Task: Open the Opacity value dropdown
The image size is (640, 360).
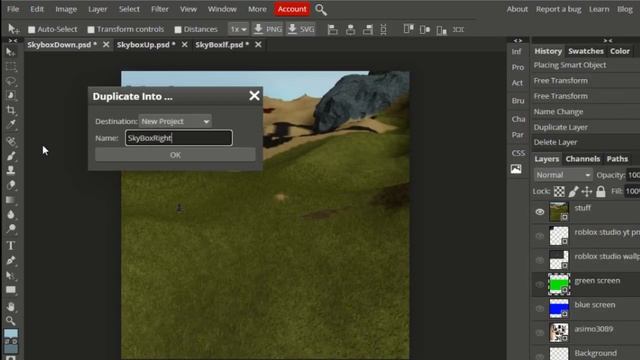Action: click(633, 175)
